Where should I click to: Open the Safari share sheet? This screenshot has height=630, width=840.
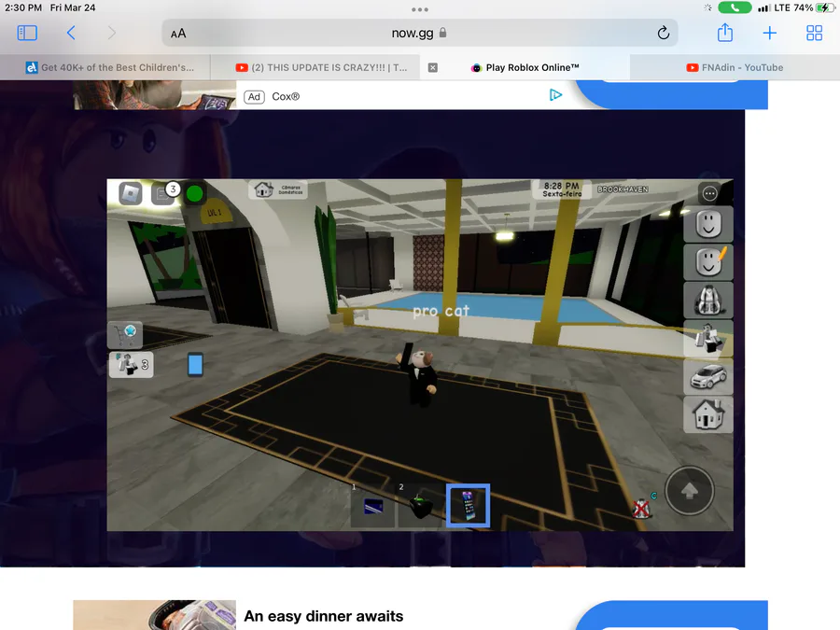click(725, 33)
